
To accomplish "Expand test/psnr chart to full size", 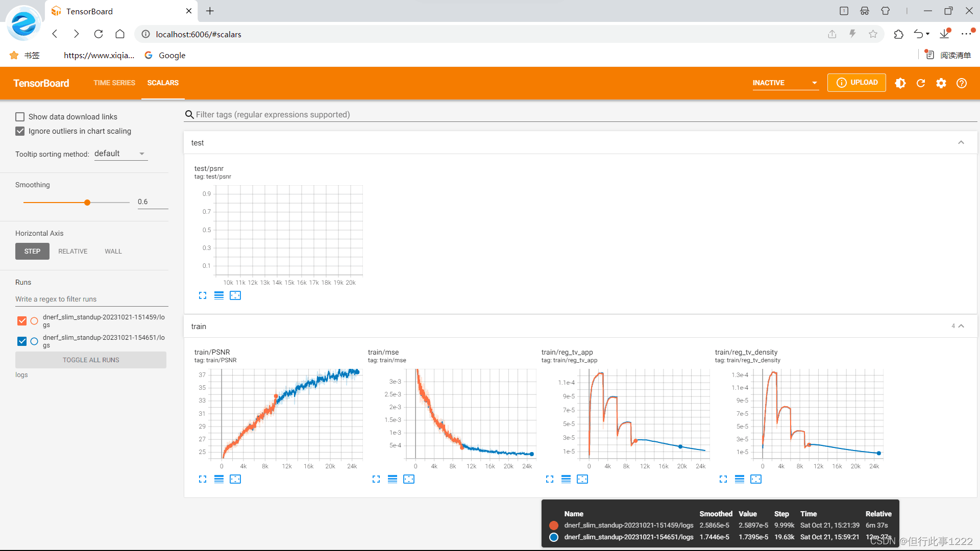I will click(x=203, y=295).
